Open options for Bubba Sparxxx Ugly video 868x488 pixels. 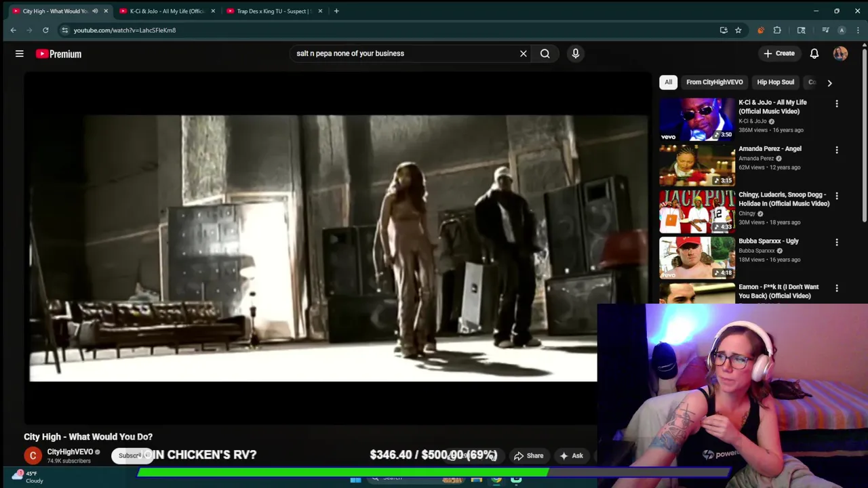click(837, 242)
